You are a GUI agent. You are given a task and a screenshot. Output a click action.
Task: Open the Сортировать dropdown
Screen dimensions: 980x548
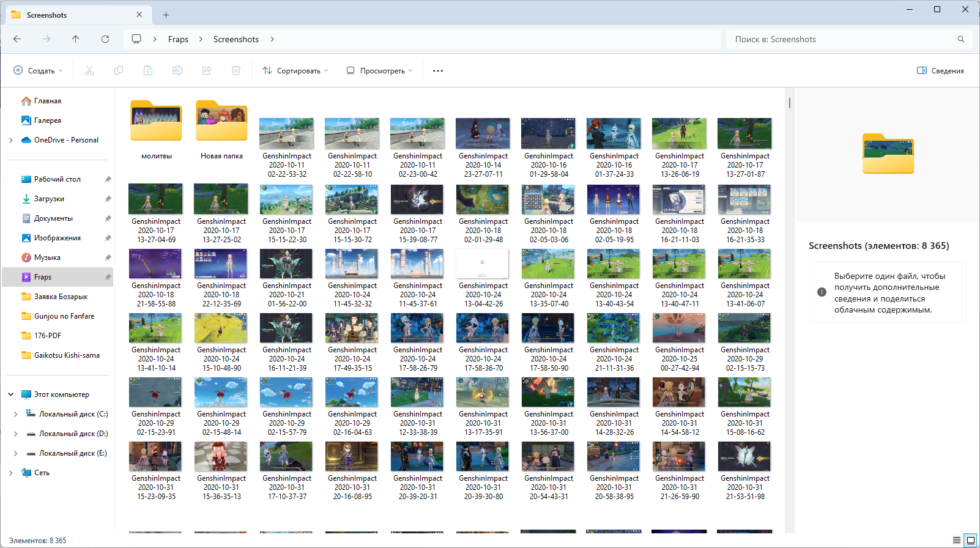[x=295, y=71]
